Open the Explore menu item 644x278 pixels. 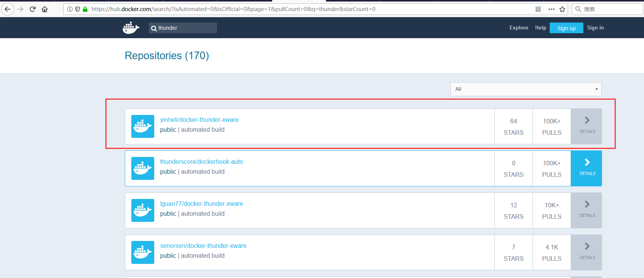click(x=519, y=27)
